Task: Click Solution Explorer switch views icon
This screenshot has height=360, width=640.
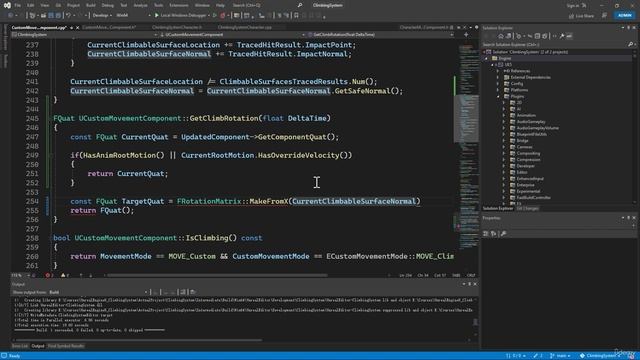Action: (509, 36)
